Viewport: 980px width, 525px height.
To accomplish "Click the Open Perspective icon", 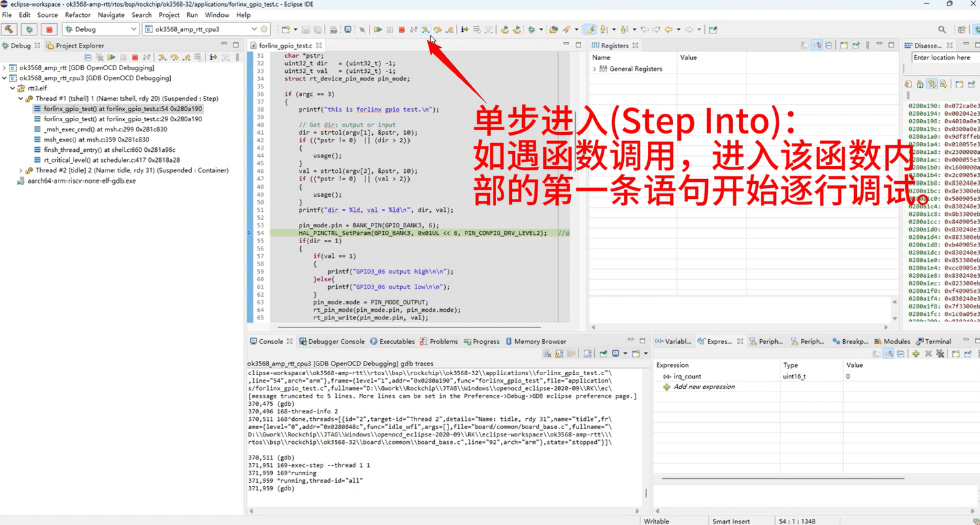I will (962, 30).
